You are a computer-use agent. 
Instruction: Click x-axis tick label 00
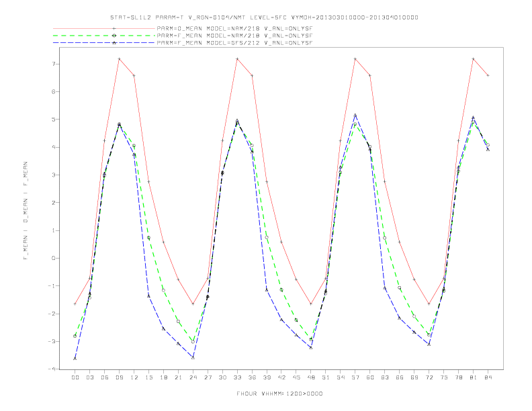75,377
